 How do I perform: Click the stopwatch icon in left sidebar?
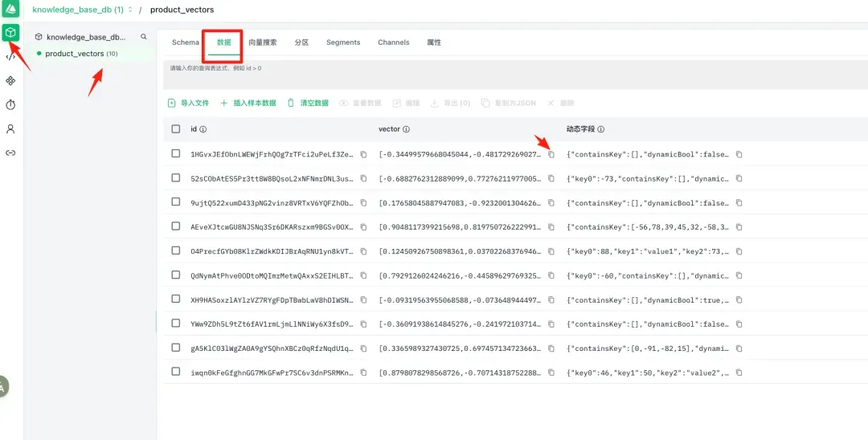pos(10,105)
